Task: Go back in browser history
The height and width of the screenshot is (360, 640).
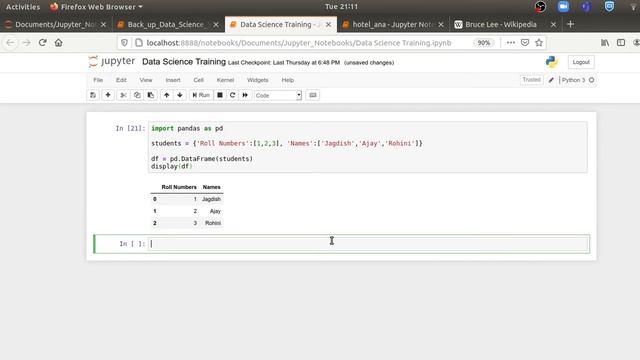Action: click(x=10, y=42)
